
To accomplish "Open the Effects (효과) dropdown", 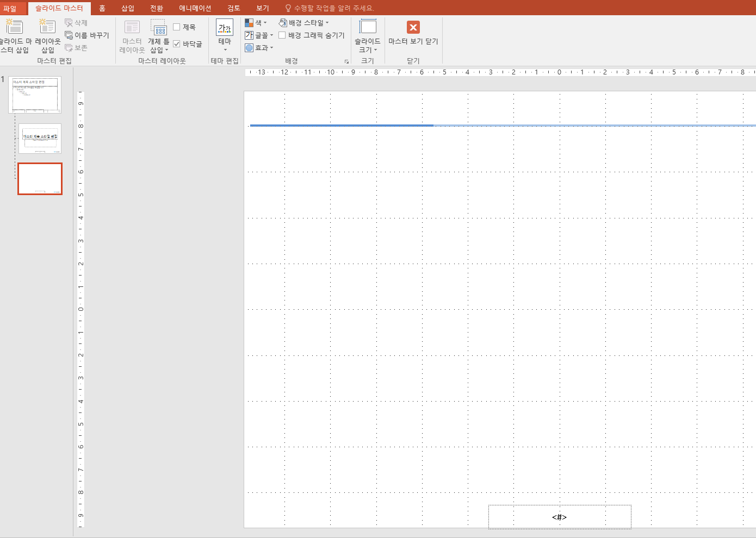I will (259, 48).
